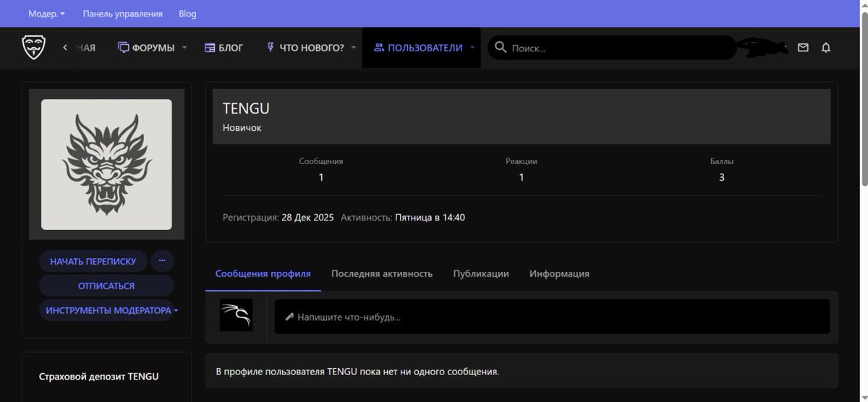Click the forum mask logo

[x=33, y=48]
